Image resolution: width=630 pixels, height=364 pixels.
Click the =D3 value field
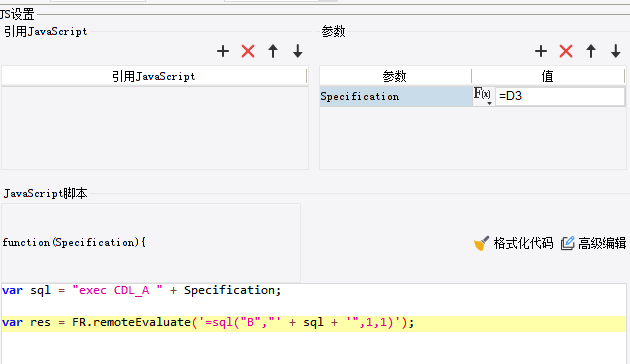[x=560, y=96]
